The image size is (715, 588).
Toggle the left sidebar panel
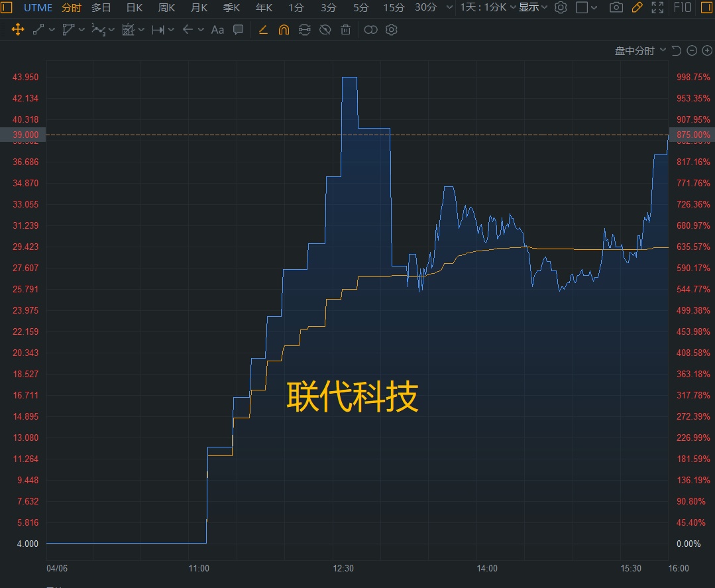(7, 7)
